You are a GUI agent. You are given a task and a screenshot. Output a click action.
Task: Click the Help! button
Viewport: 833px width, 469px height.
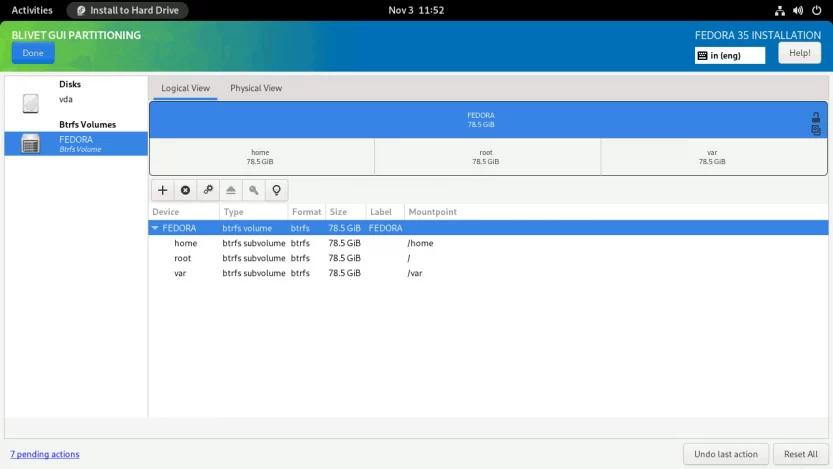click(800, 53)
